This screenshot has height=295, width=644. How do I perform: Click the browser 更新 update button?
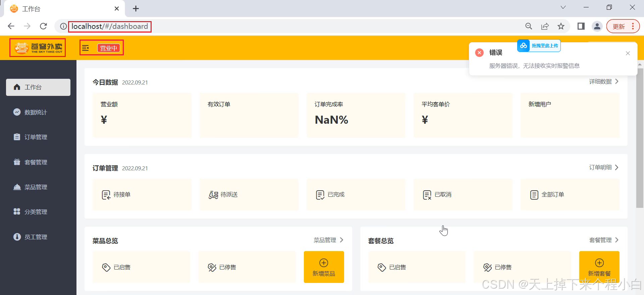click(623, 26)
